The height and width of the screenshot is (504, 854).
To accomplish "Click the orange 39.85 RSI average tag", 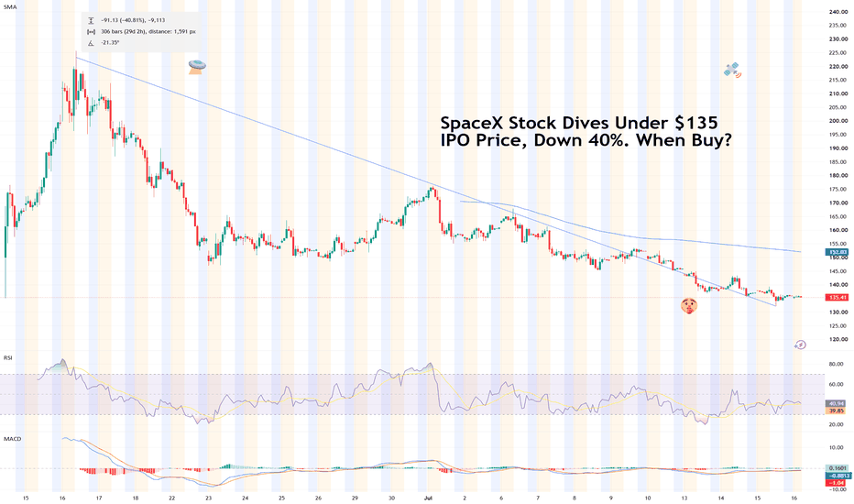I will click(838, 411).
